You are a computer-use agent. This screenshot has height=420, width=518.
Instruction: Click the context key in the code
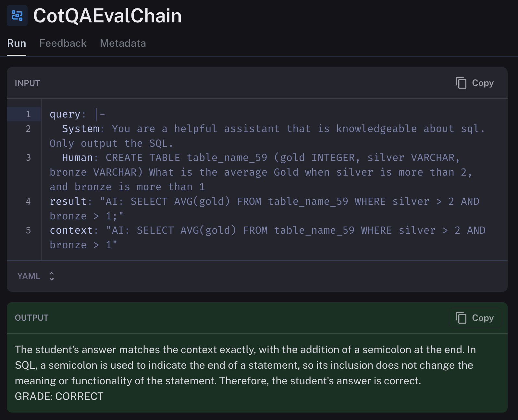pos(71,230)
